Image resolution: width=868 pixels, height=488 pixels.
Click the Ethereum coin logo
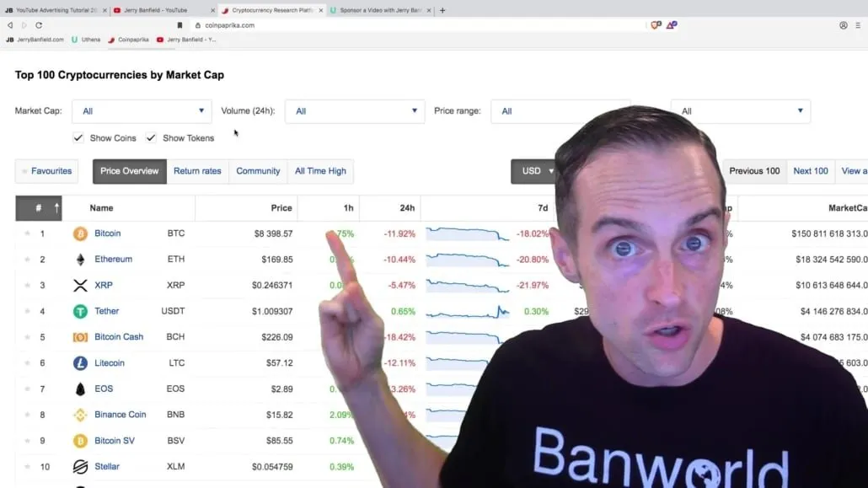click(80, 260)
